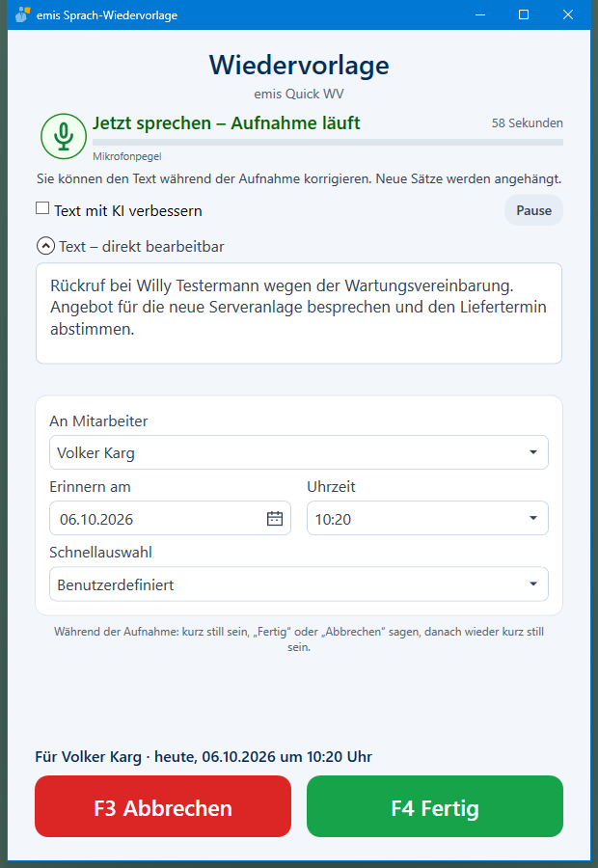Click the 'Erinnern am' date field 06.10.2026
This screenshot has height=868, width=598.
pos(170,518)
